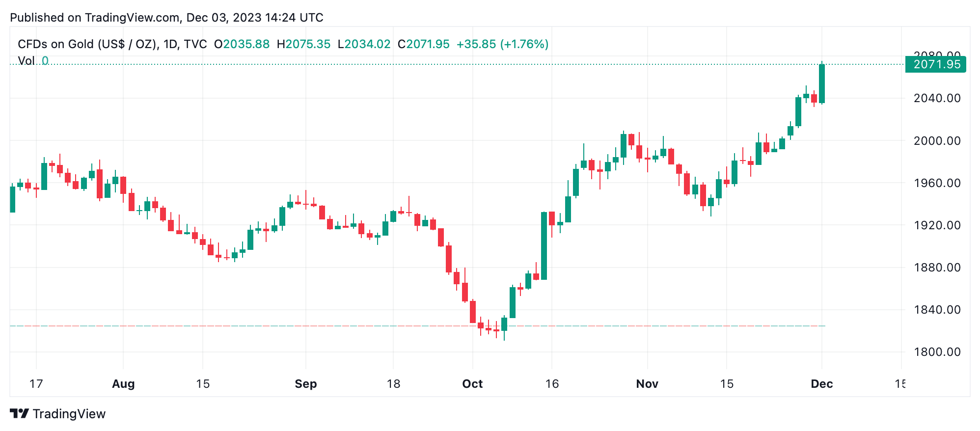Click the Dec label on time axis
The height and width of the screenshot is (431, 980).
point(821,384)
